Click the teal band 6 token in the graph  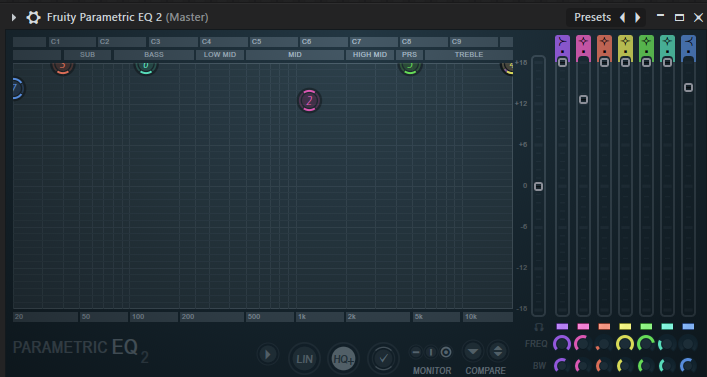[x=146, y=68]
